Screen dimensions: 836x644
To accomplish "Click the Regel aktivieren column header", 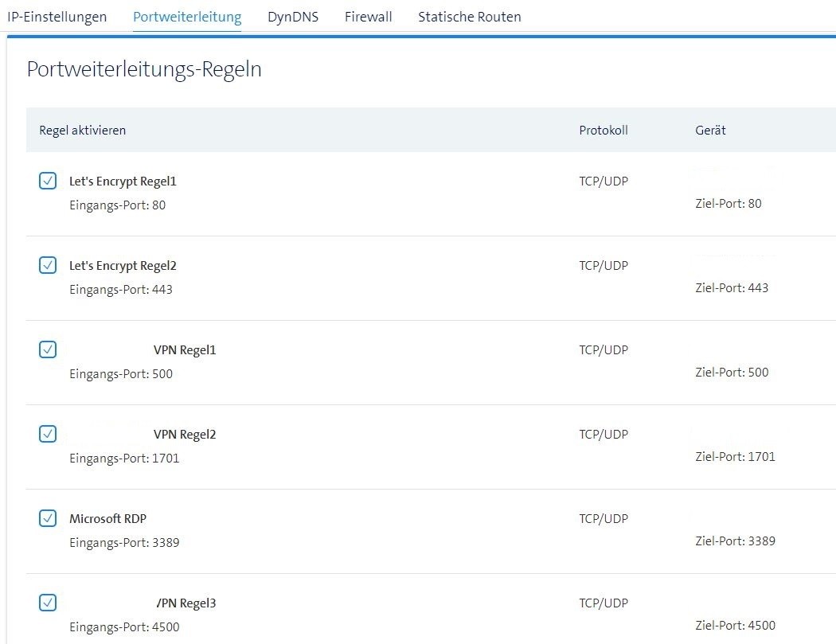I will point(83,130).
